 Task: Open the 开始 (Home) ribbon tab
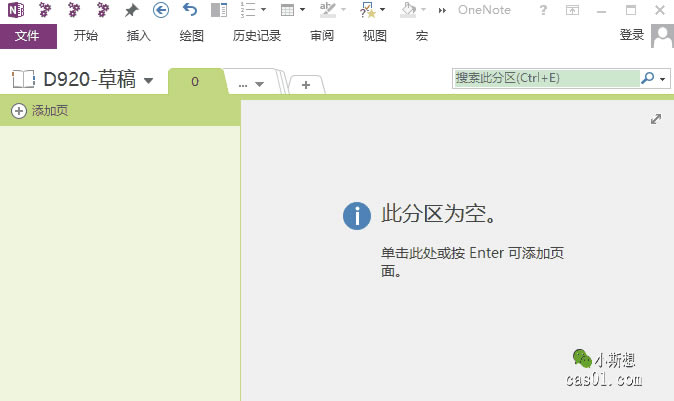(x=86, y=36)
